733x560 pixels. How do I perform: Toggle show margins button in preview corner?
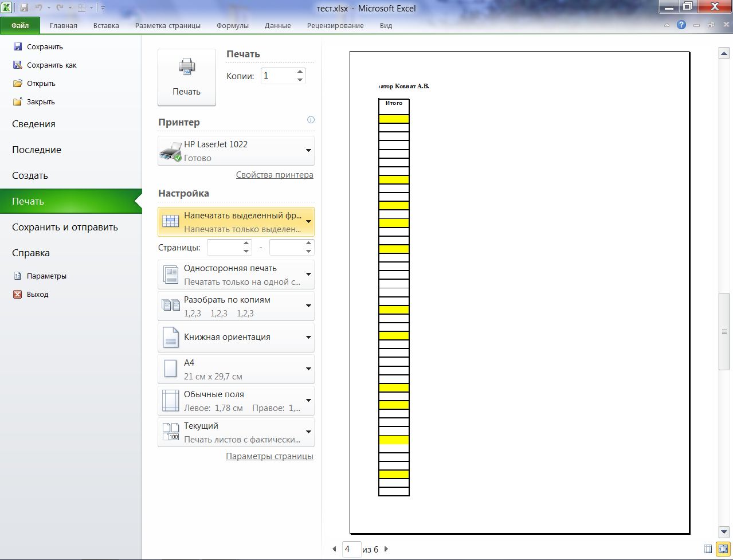(708, 549)
